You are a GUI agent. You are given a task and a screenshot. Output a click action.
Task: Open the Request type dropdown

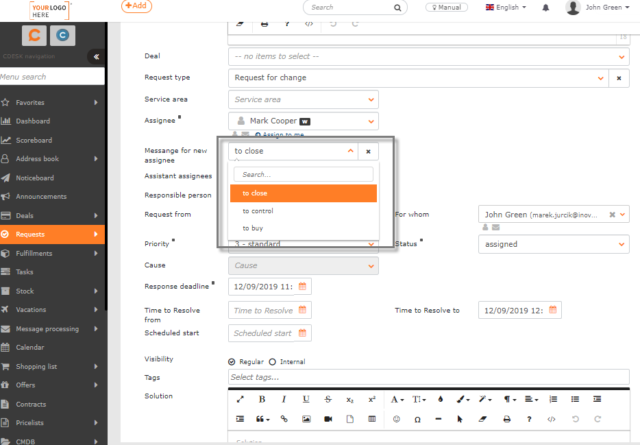[418, 78]
